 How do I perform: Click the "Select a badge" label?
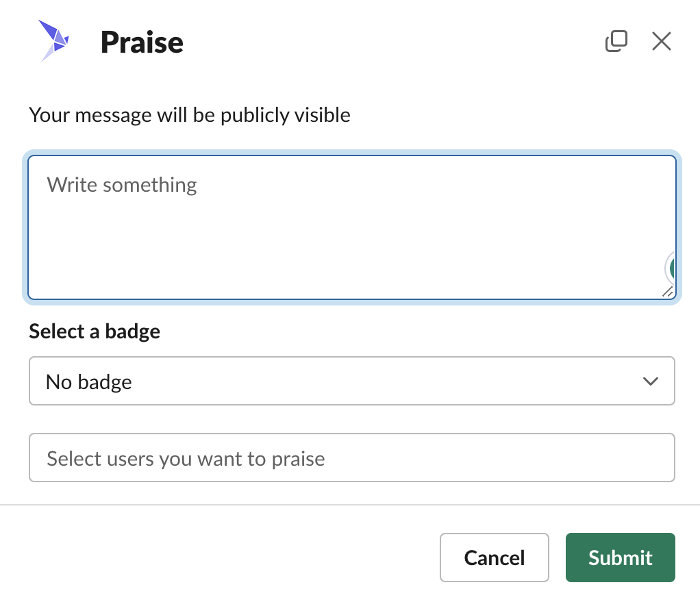pyautogui.click(x=95, y=332)
